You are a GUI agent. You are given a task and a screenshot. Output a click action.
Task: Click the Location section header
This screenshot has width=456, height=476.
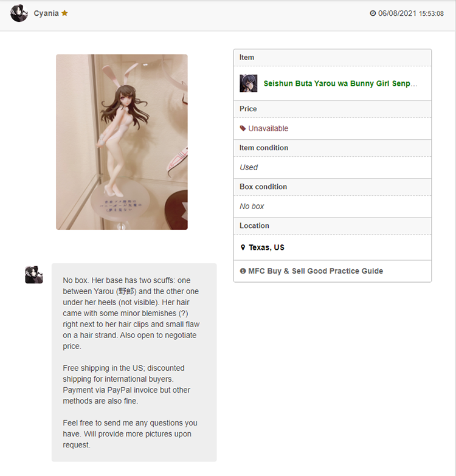click(333, 226)
